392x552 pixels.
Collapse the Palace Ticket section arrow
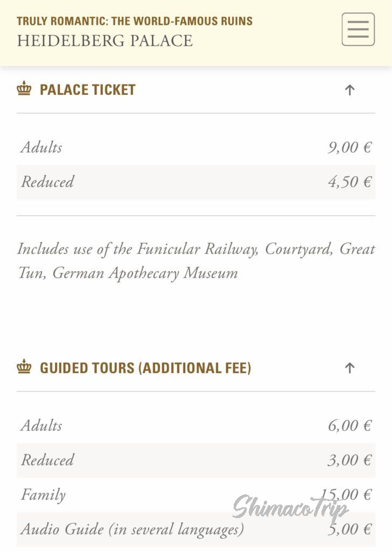point(350,90)
